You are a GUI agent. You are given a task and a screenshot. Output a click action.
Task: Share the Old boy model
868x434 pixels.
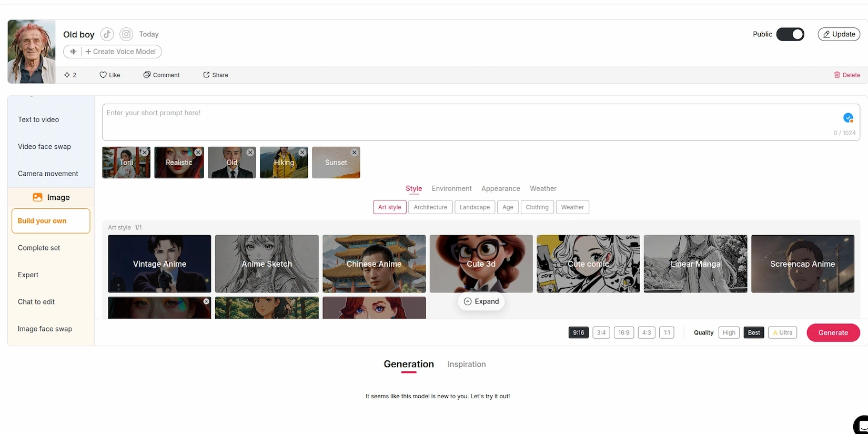point(216,75)
